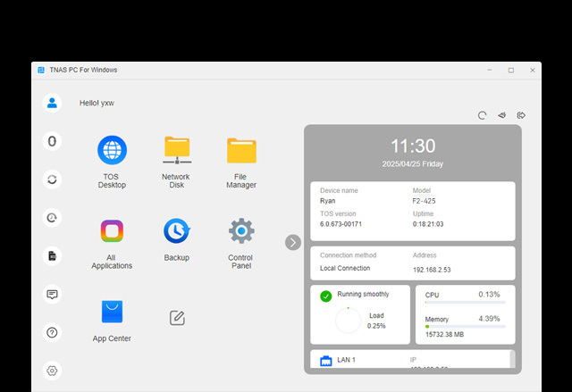
Task: Launch File Manager
Action: tap(241, 151)
